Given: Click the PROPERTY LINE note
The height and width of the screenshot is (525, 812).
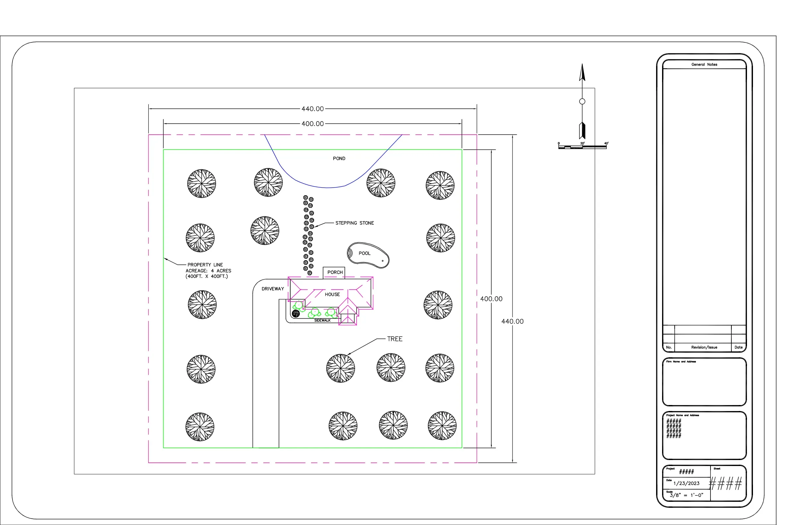Looking at the screenshot, I should (x=205, y=265).
